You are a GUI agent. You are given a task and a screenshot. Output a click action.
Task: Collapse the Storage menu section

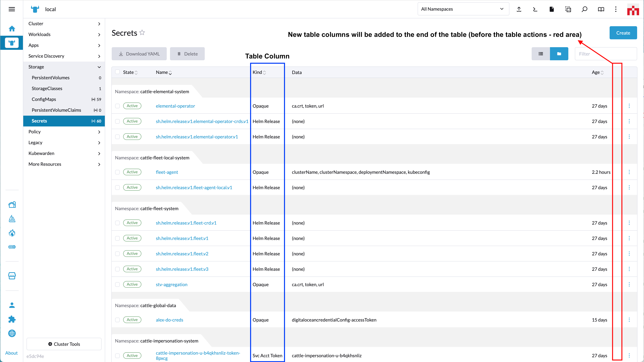[x=64, y=67]
